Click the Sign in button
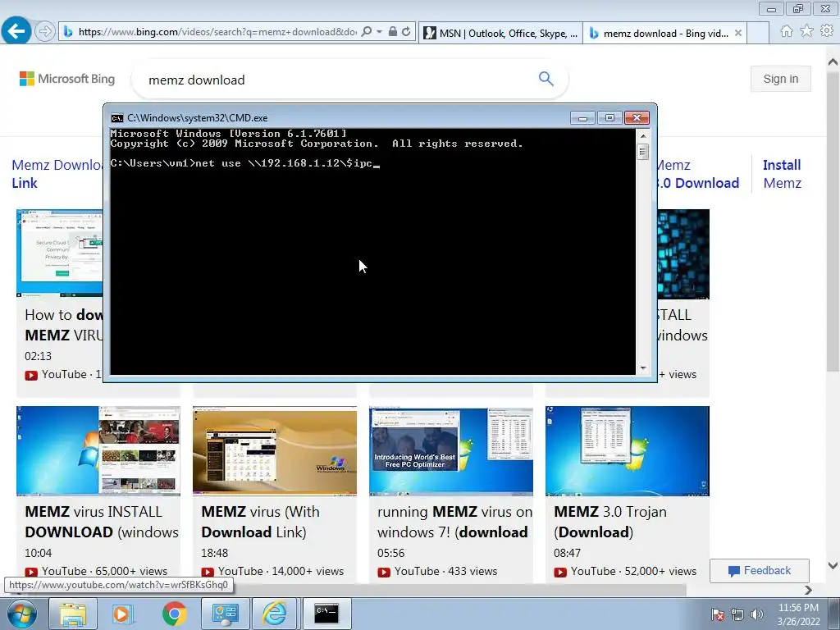The image size is (840, 630). [781, 79]
